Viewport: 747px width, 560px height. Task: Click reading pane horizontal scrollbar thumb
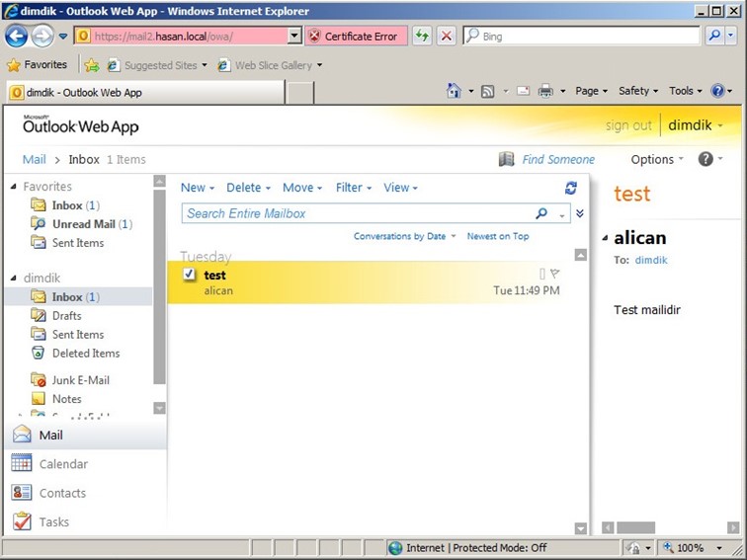(635, 527)
